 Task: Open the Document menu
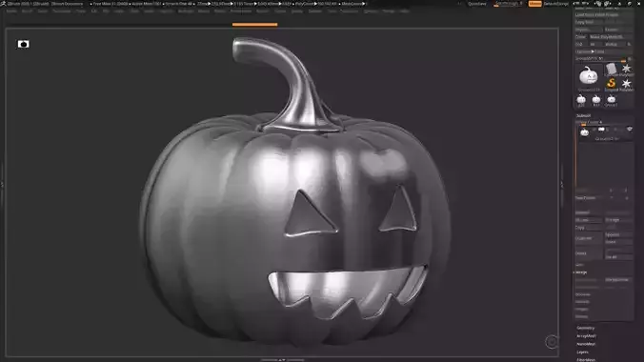pos(62,11)
